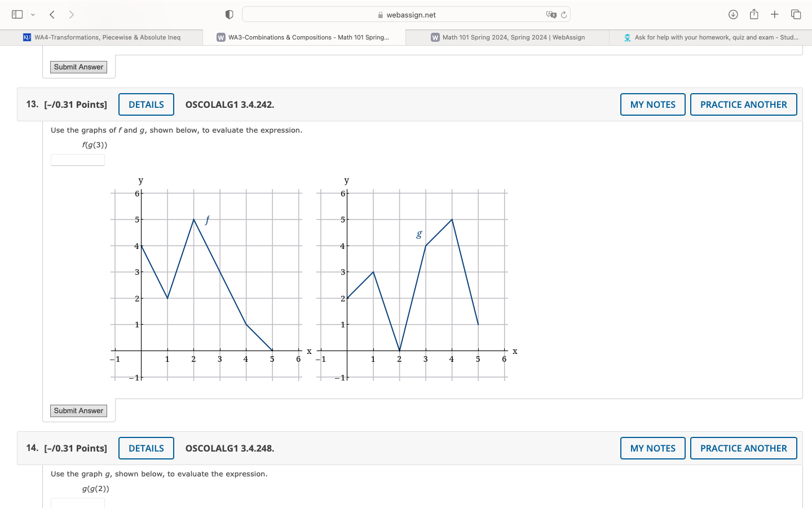812x508 pixels.
Task: Expand the sidebar options chevron
Action: (x=33, y=15)
